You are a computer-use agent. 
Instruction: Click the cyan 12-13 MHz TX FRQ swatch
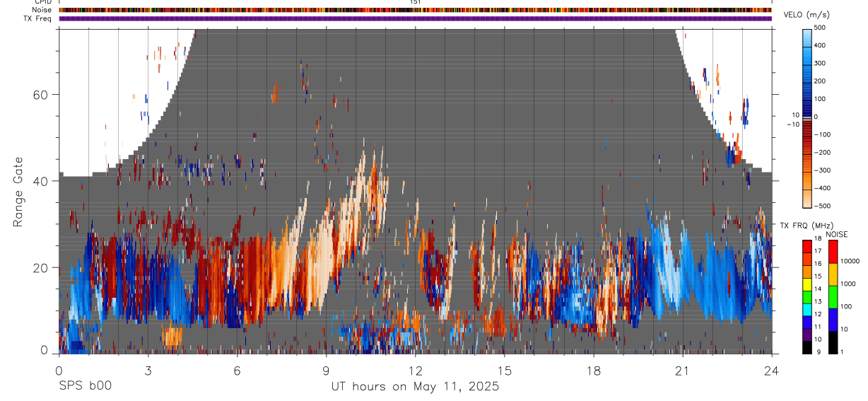807,309
